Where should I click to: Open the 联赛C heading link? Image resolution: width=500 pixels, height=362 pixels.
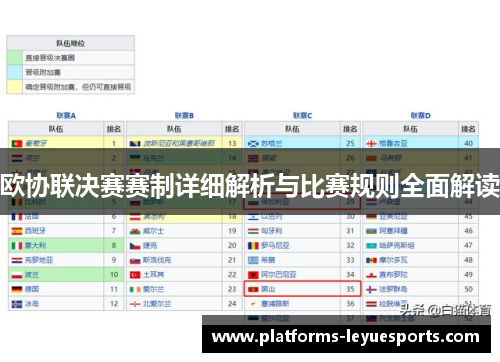pos(302,116)
